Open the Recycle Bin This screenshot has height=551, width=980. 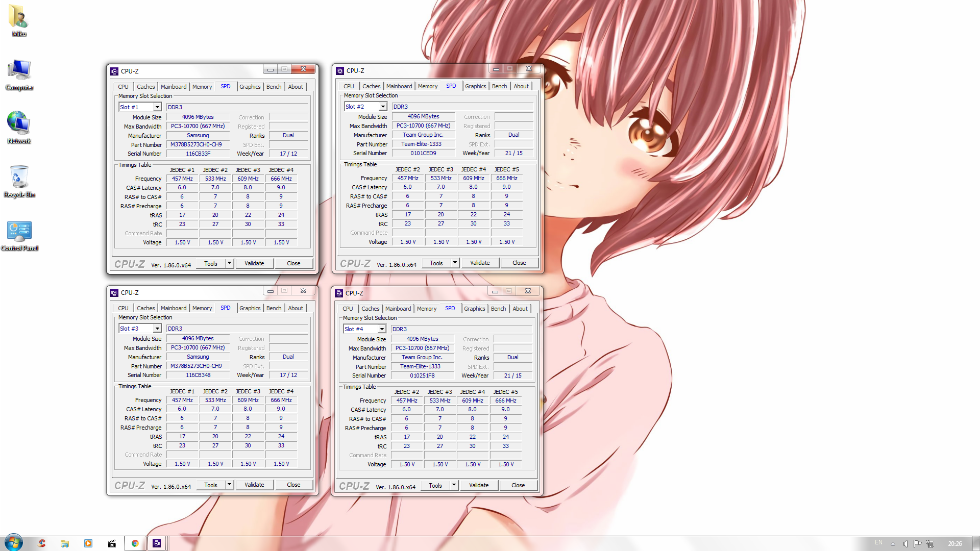click(19, 181)
